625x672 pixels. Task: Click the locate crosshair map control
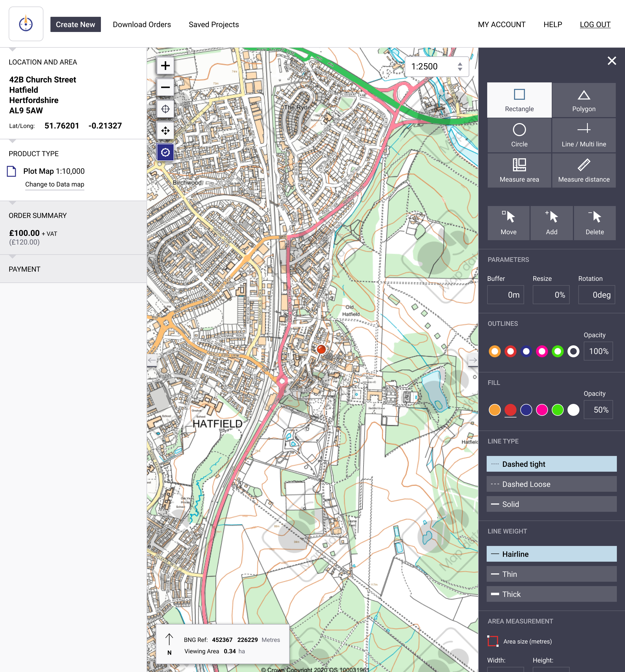click(165, 109)
